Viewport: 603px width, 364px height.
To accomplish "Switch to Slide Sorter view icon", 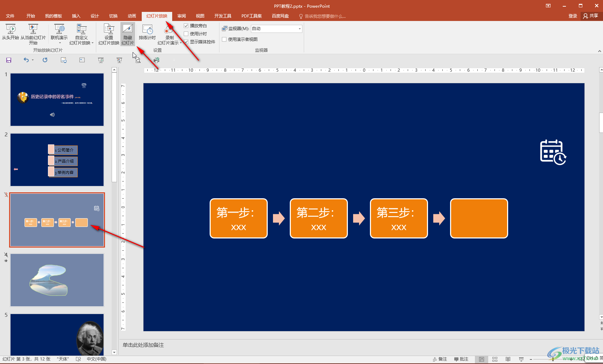I will (495, 359).
